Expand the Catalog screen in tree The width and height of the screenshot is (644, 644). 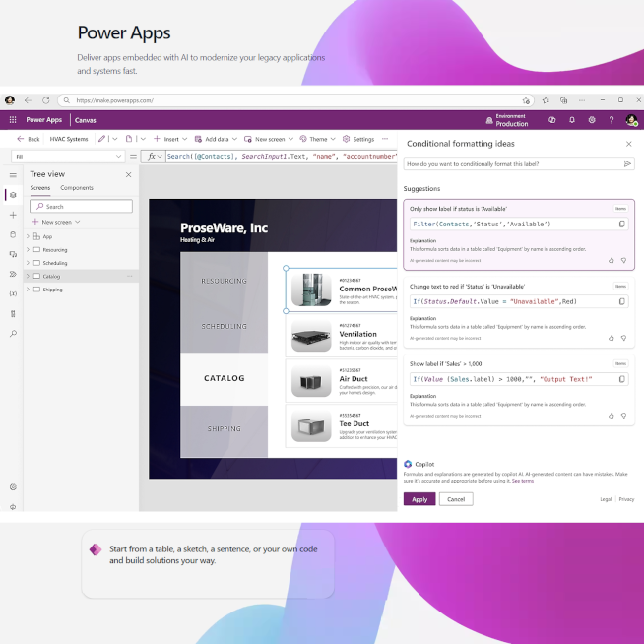[28, 277]
